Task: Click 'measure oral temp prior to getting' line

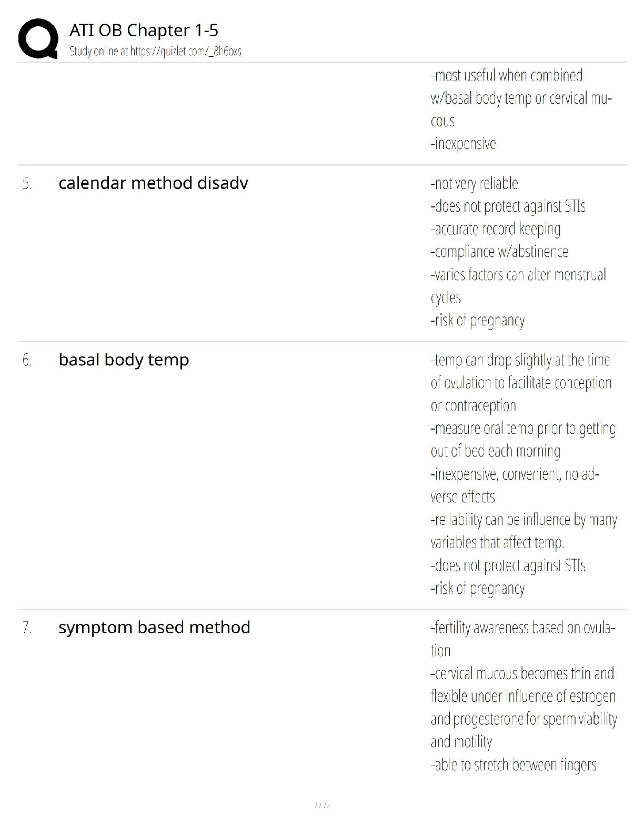Action: tap(523, 429)
